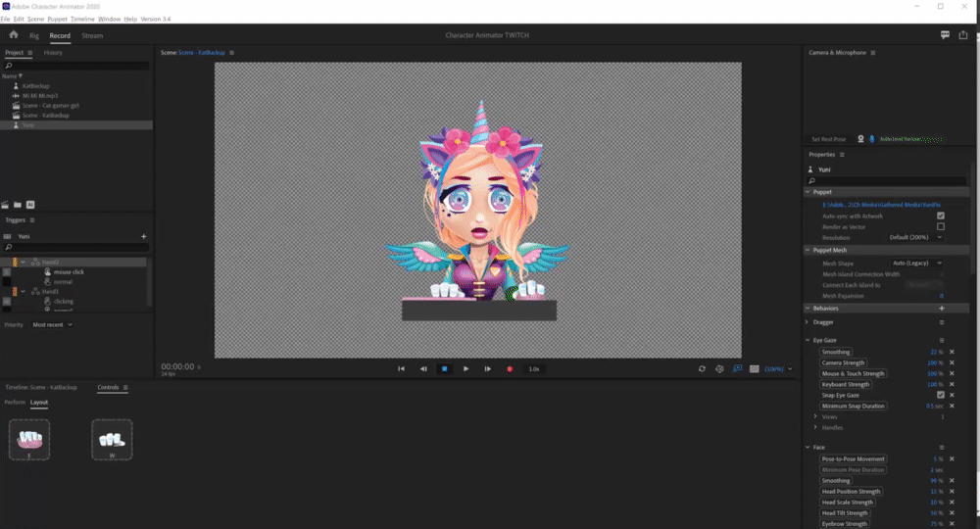Toggle the camera input icon
980x529 pixels.
tap(860, 139)
